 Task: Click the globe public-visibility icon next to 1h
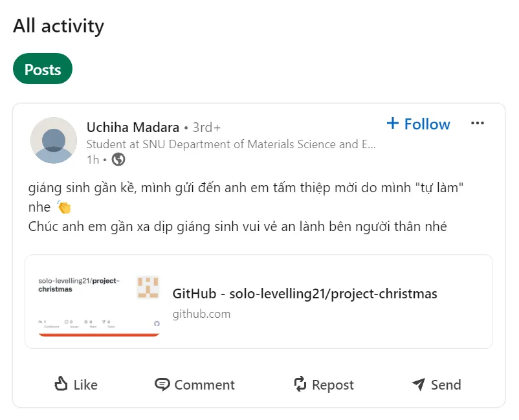(118, 159)
